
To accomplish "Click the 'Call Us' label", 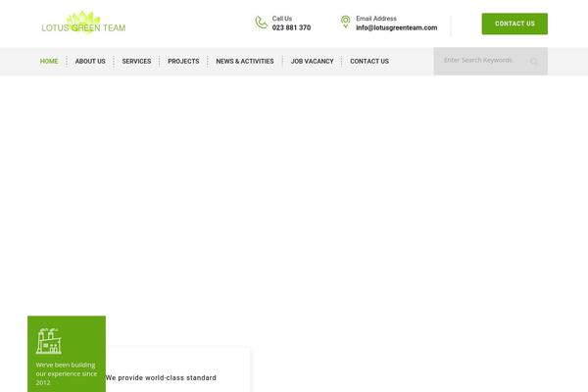I will click(x=282, y=19).
